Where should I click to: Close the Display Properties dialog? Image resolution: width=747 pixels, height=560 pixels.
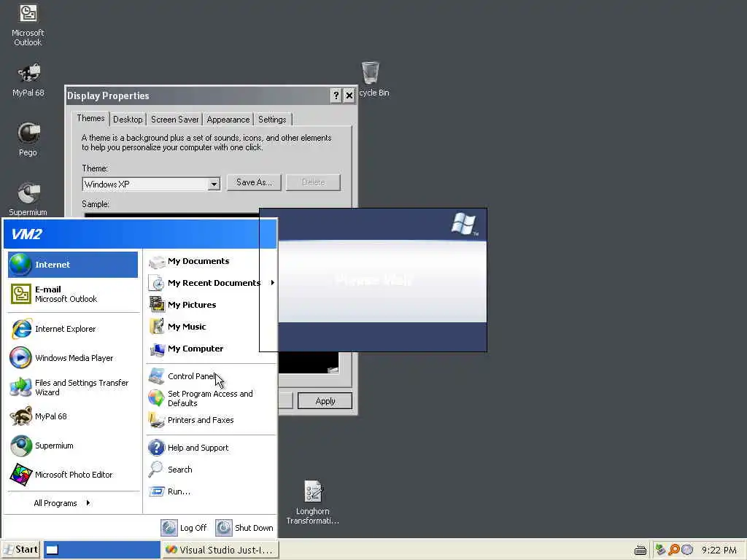[349, 96]
